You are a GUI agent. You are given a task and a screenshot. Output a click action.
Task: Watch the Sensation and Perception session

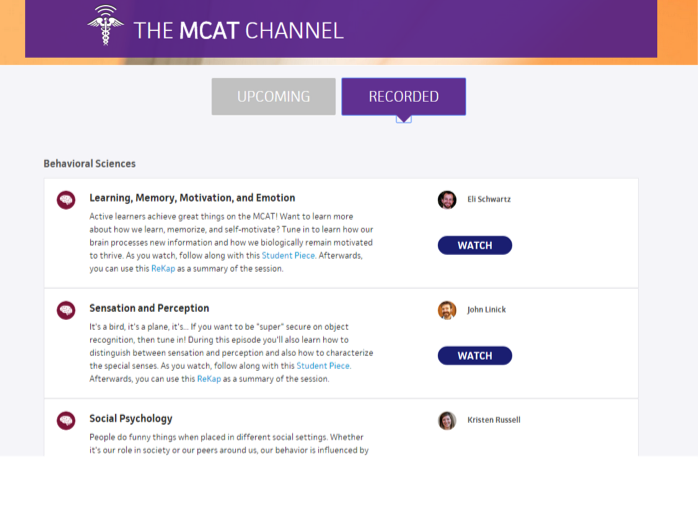point(474,356)
